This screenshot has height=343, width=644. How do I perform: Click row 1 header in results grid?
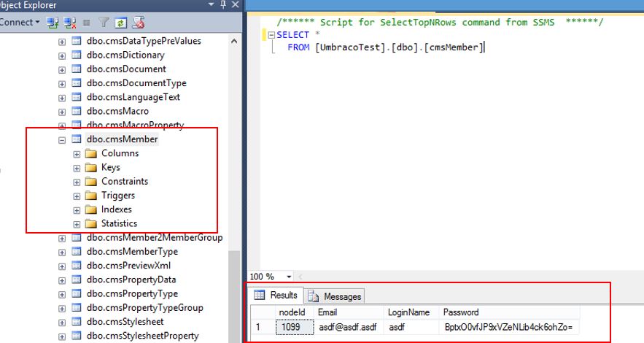(x=263, y=327)
